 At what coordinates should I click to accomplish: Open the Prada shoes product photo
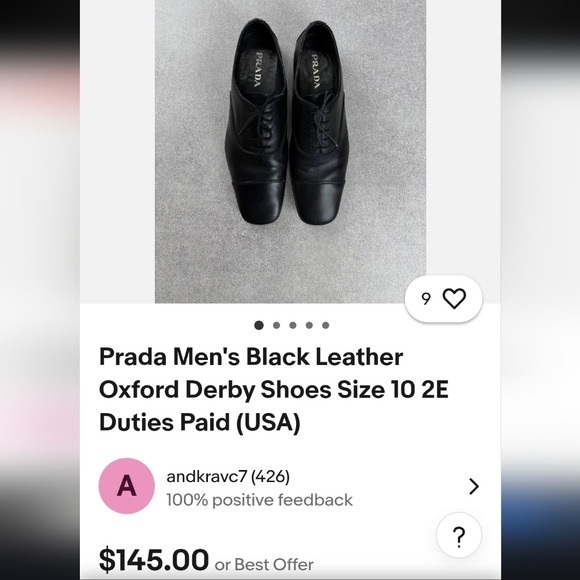(x=290, y=151)
